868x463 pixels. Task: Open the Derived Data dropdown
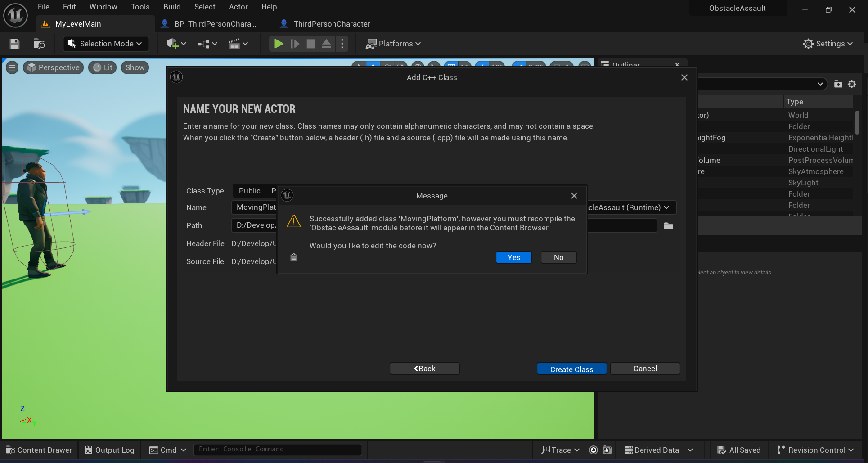point(659,450)
